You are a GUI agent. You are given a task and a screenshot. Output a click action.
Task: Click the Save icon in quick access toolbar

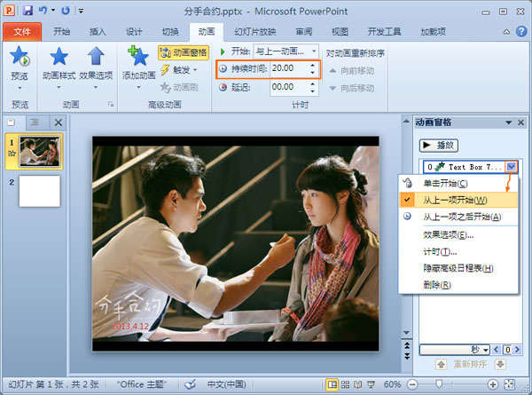[27, 11]
